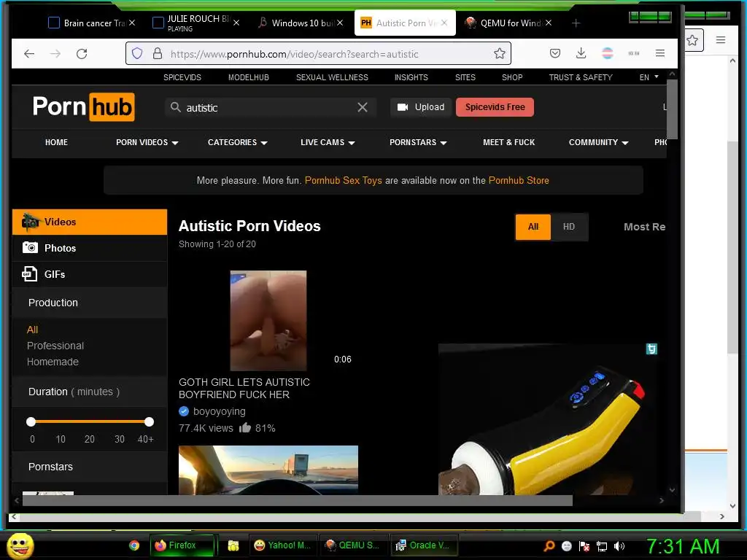747x560 pixels.
Task: Choose All under Production filter
Action: [32, 330]
